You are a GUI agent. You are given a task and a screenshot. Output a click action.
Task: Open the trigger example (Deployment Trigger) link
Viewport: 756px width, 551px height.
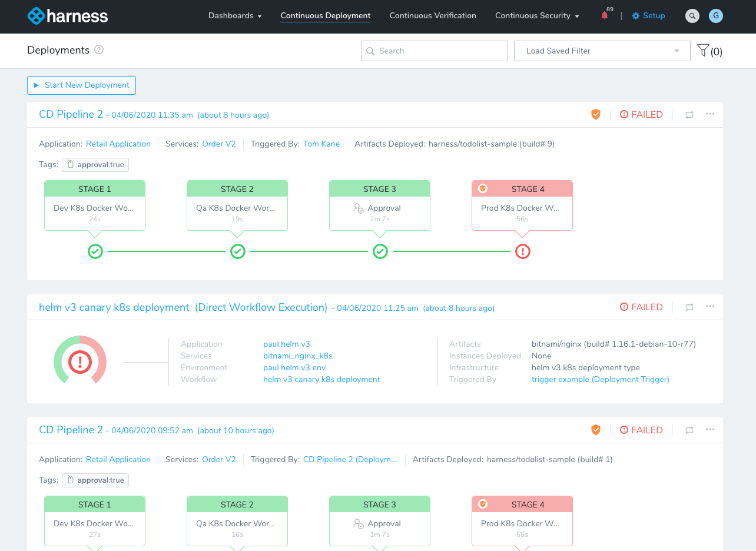coord(600,380)
